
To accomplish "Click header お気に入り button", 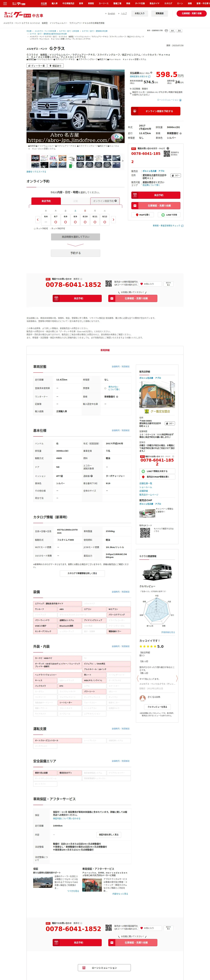I will (x=140, y=13).
